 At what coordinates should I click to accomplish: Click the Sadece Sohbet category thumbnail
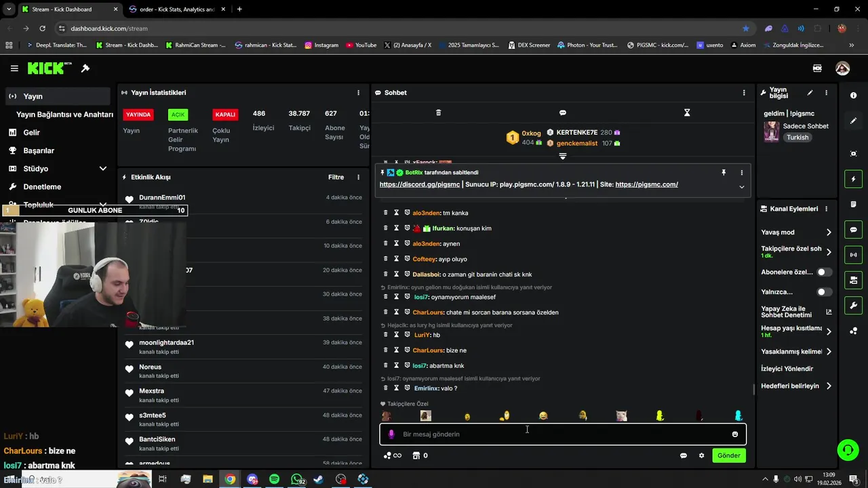[x=771, y=131]
